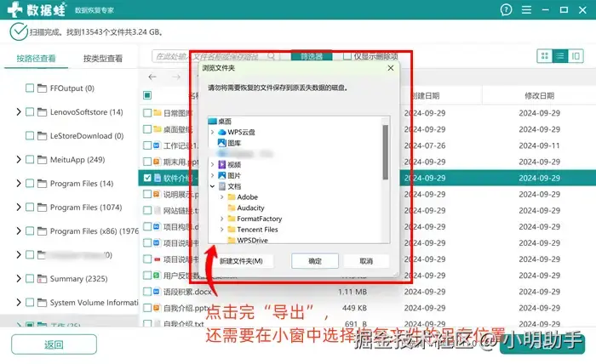Choose the FormatFactory folder in dialog
The height and width of the screenshot is (364, 596).
[255, 219]
